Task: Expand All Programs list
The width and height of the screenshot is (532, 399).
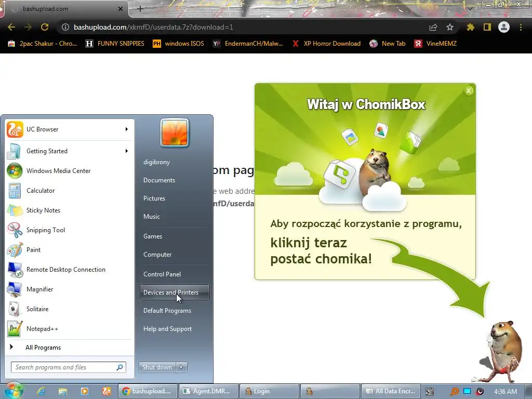Action: pos(70,348)
